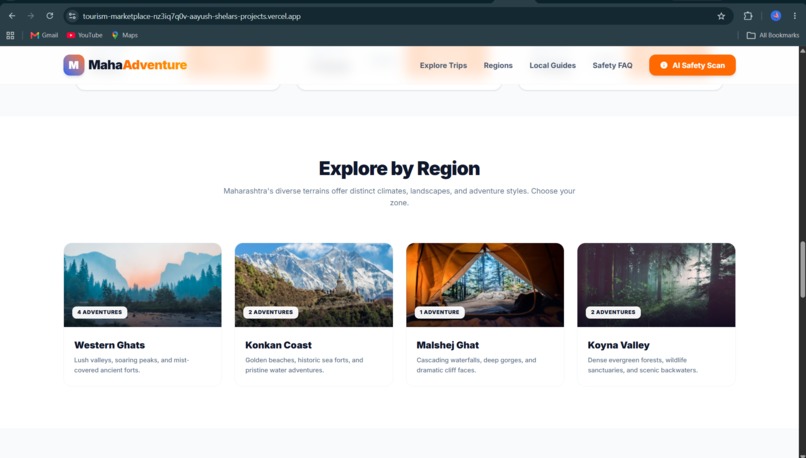Click the address bar URL field
The width and height of the screenshot is (806, 458).
point(398,16)
